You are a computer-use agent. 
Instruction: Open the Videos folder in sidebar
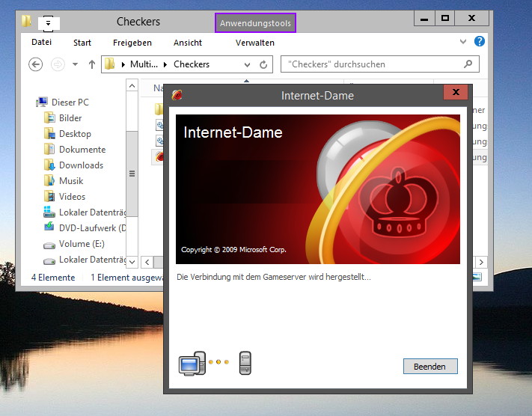click(72, 197)
